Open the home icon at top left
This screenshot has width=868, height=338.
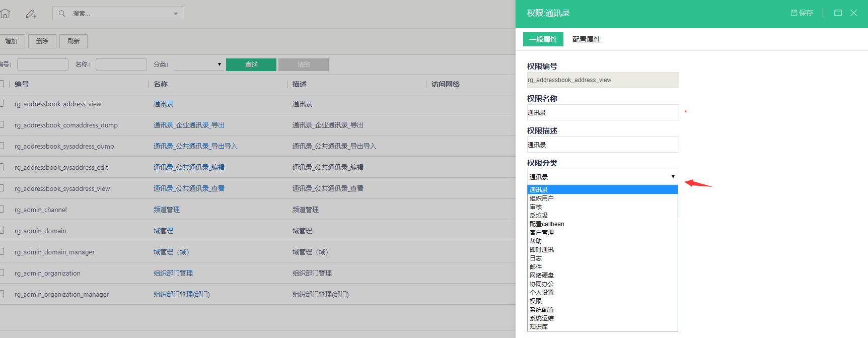pos(5,14)
